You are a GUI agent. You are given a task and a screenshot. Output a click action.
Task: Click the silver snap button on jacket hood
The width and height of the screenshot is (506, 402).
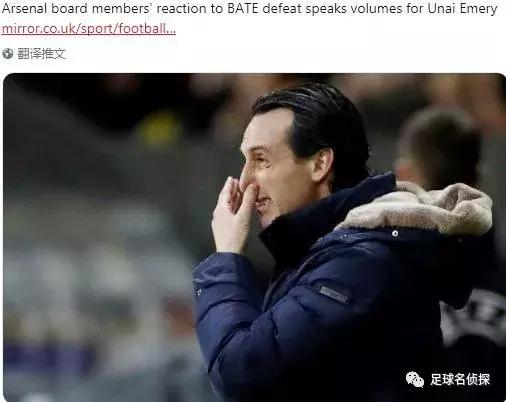tap(395, 233)
